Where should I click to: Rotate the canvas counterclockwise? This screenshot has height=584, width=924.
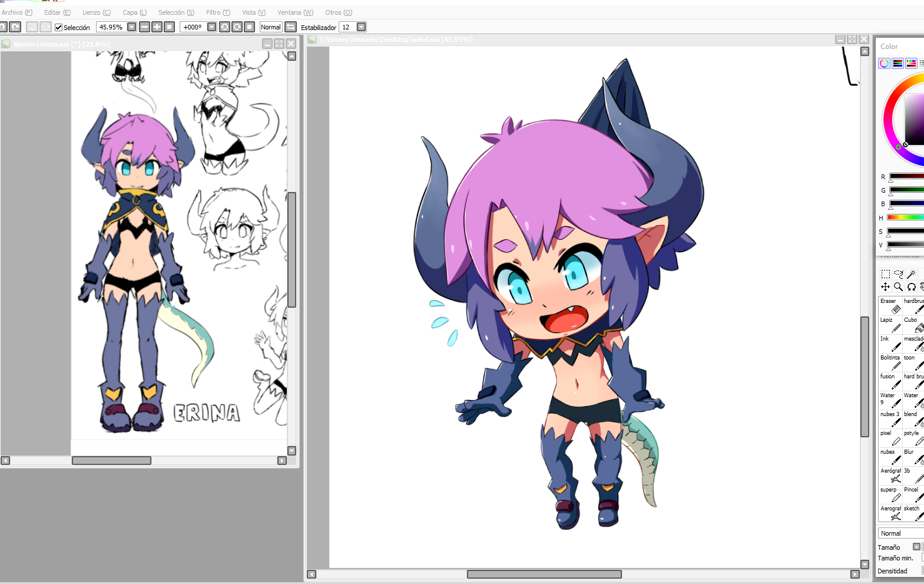tap(224, 27)
